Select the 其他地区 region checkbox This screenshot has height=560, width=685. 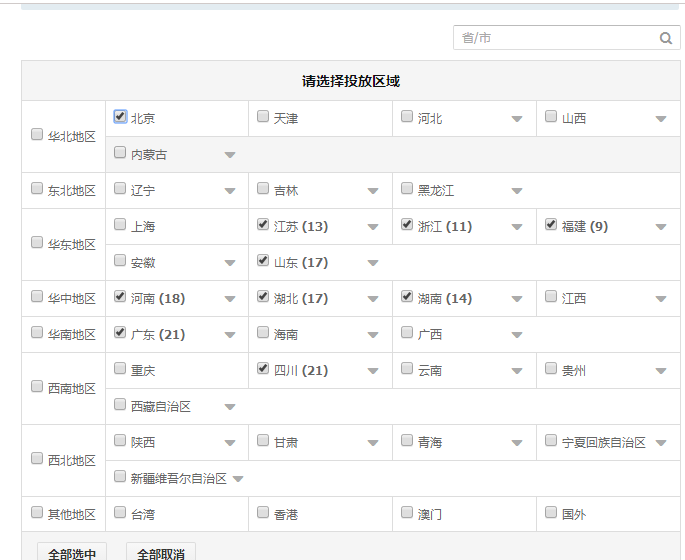point(37,512)
